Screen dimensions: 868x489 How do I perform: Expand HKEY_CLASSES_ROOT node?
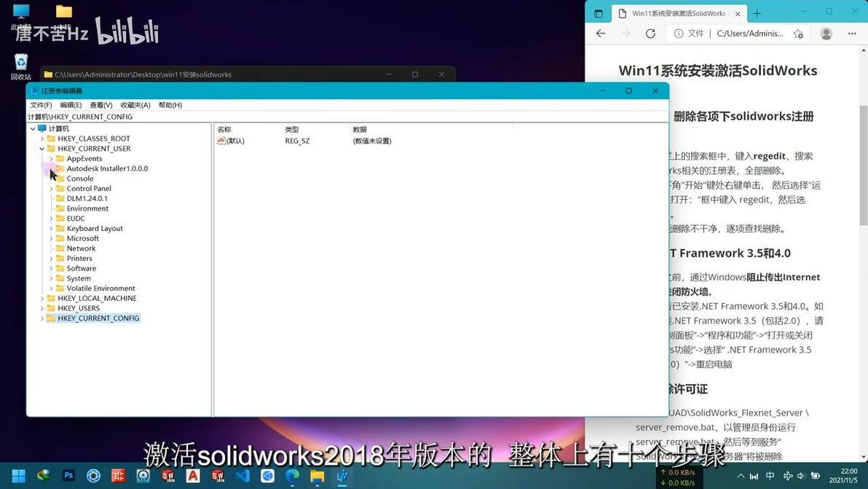(x=42, y=138)
